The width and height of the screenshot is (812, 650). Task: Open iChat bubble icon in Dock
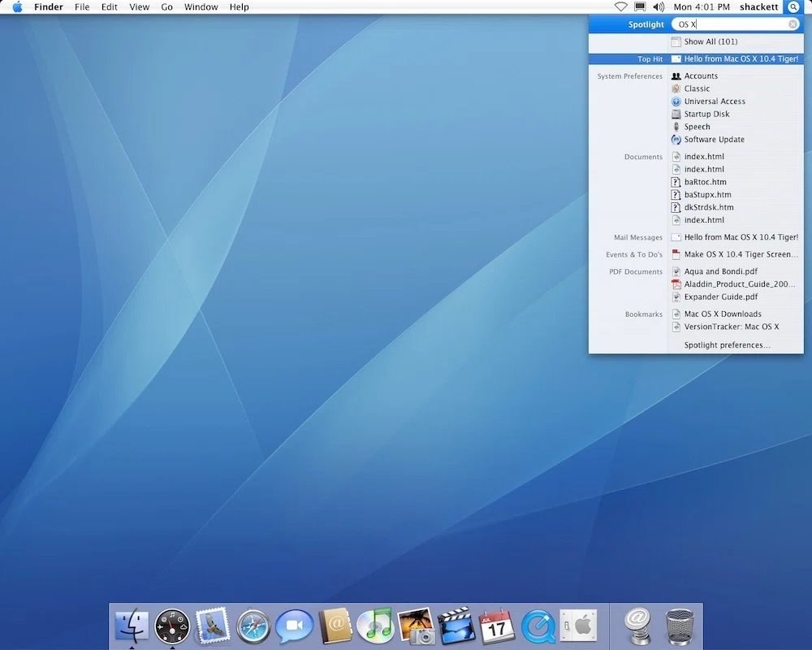294,626
